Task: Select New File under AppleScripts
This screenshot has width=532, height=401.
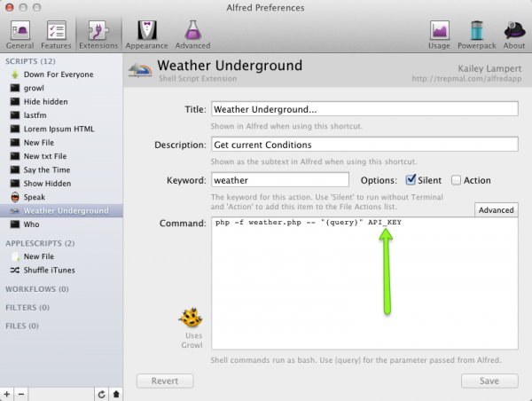Action: (x=61, y=256)
